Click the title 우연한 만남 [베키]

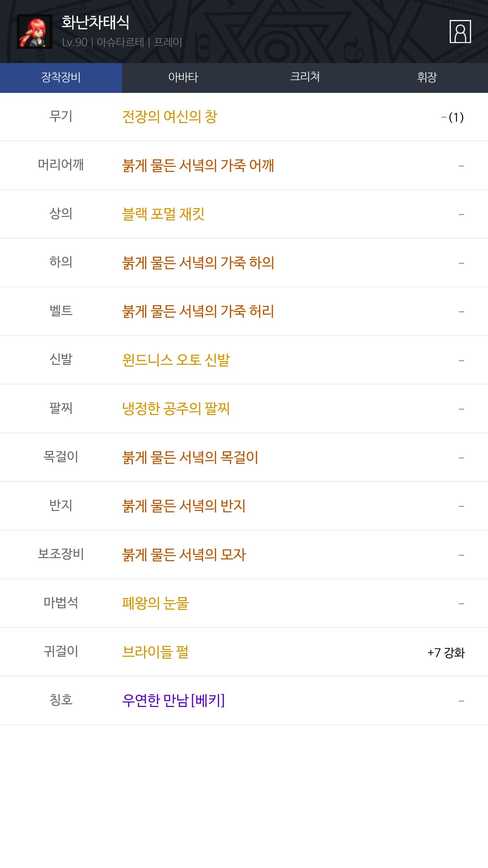click(173, 701)
